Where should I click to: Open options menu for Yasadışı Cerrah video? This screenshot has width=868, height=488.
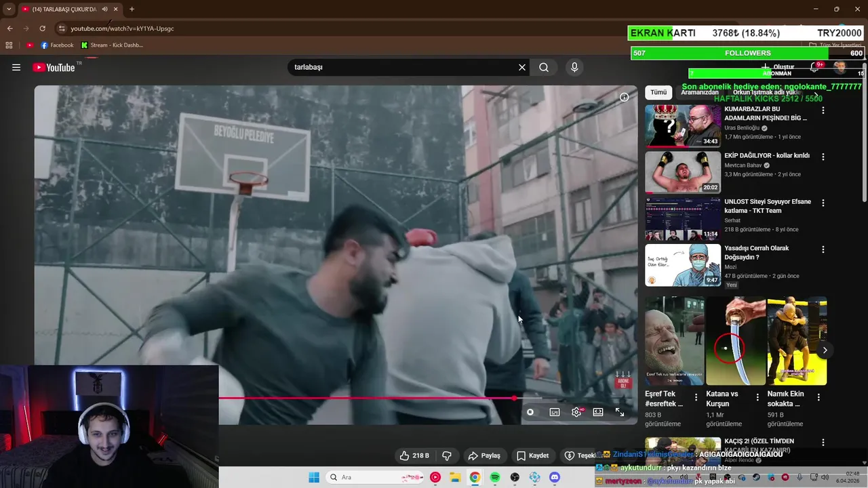click(823, 249)
